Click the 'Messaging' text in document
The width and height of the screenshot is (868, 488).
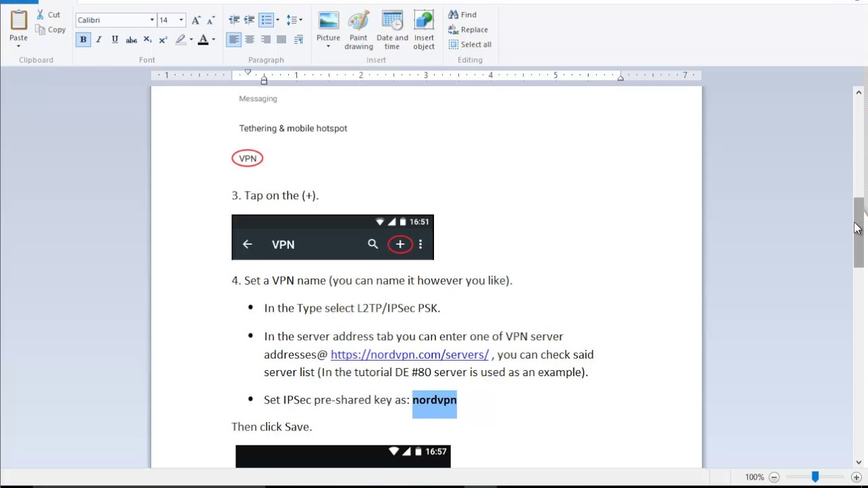tap(258, 99)
